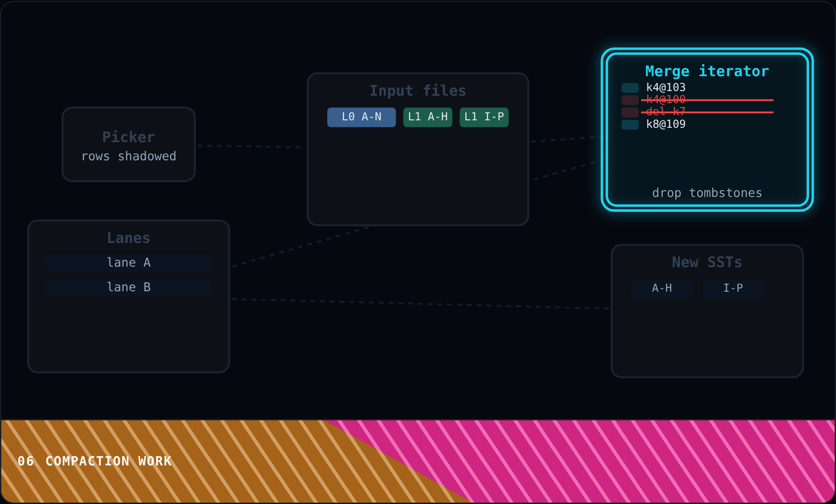Click the Input files heading

(x=418, y=91)
